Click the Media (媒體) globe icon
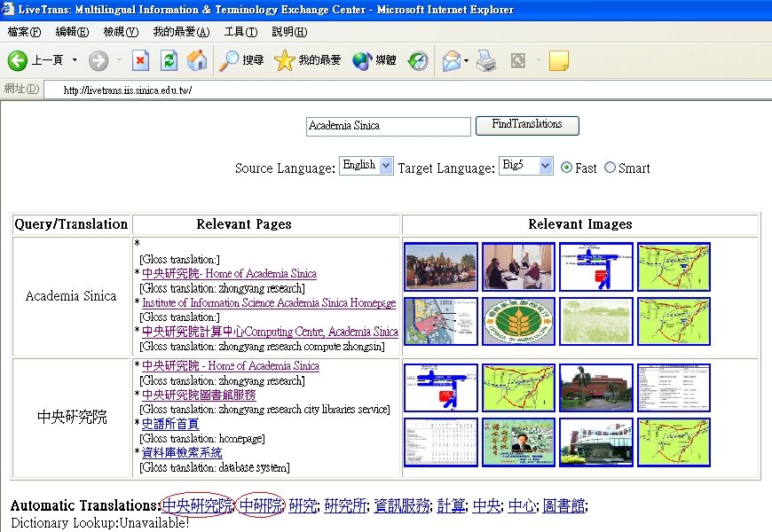The width and height of the screenshot is (772, 532). pyautogui.click(x=374, y=60)
